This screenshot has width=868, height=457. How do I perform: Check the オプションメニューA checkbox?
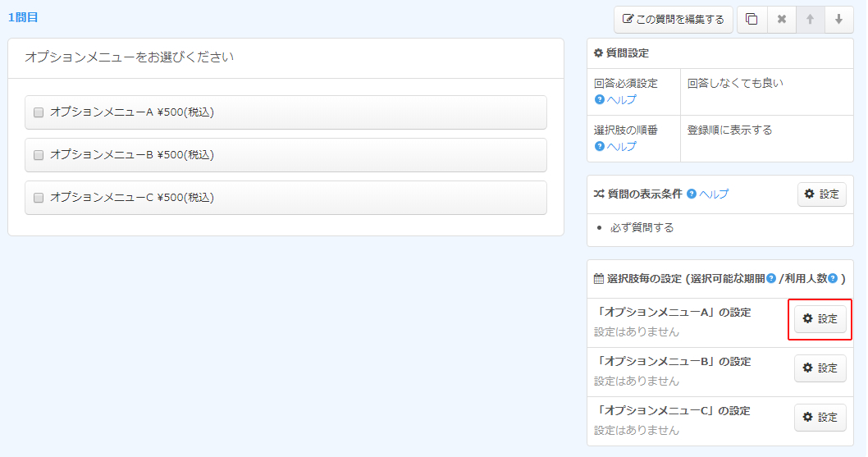pyautogui.click(x=39, y=112)
